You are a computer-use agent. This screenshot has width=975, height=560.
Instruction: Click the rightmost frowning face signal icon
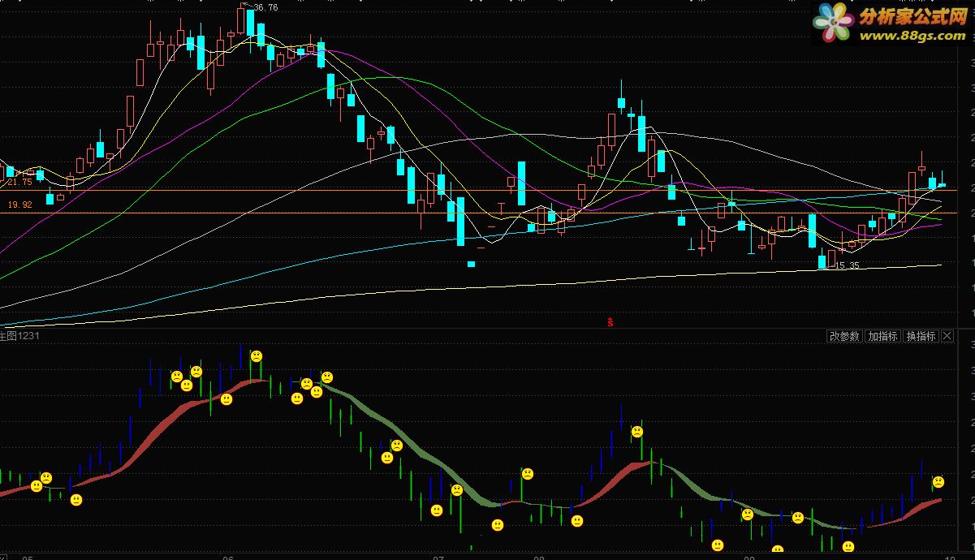tap(938, 482)
